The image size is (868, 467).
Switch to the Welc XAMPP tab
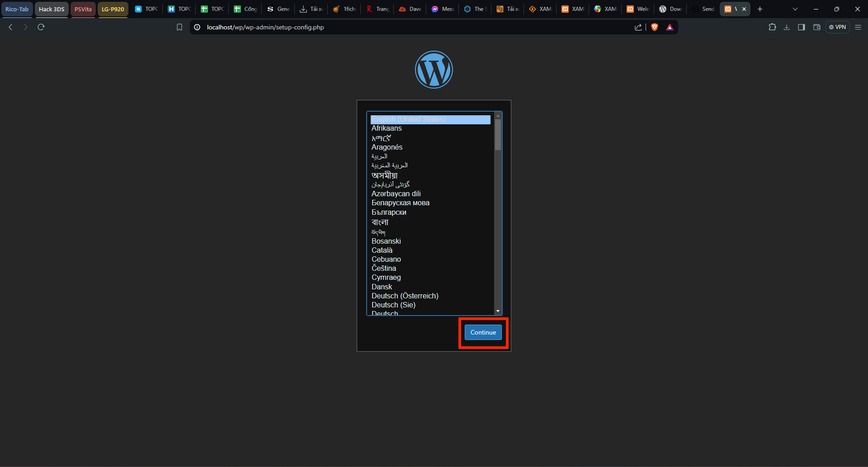[638, 9]
